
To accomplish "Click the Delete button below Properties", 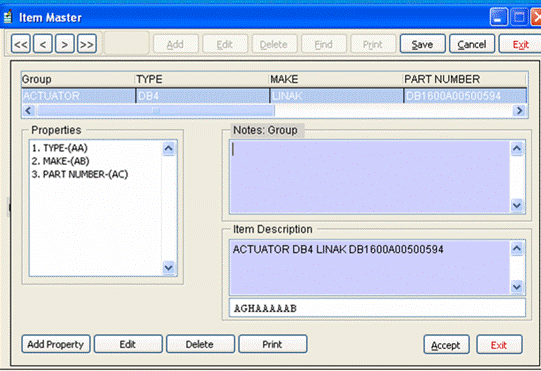I will (x=200, y=344).
